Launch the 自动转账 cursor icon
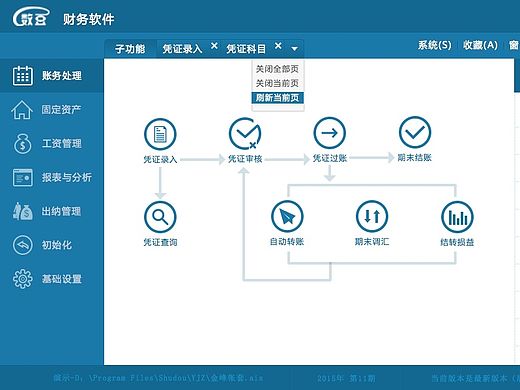 pyautogui.click(x=287, y=216)
